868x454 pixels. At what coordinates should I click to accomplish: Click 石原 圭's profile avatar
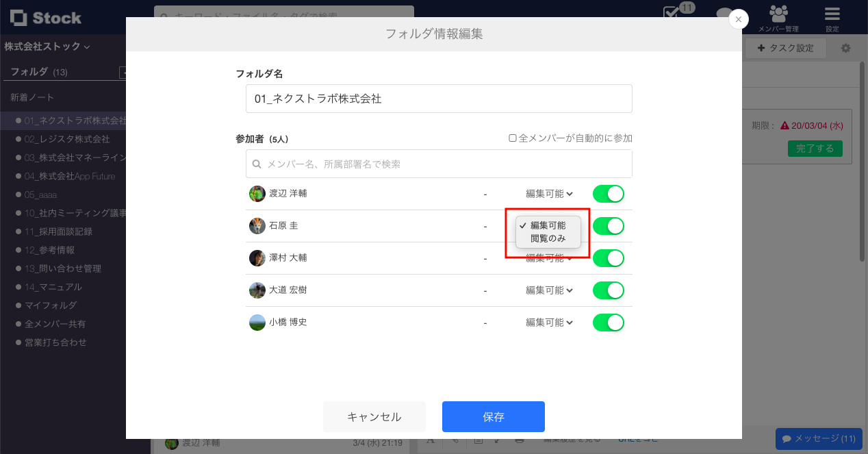point(257,226)
